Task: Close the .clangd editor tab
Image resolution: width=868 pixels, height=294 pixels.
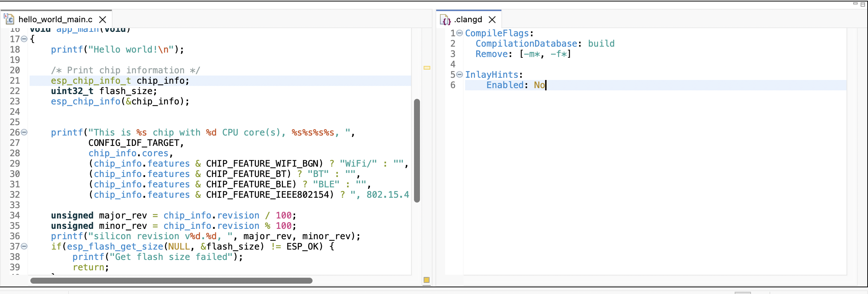Action: (x=492, y=20)
